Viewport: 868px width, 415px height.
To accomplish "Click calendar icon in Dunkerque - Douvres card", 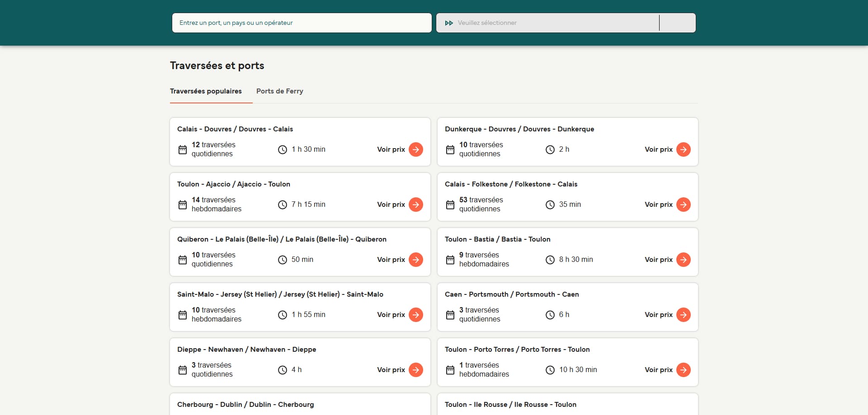I will (x=450, y=149).
